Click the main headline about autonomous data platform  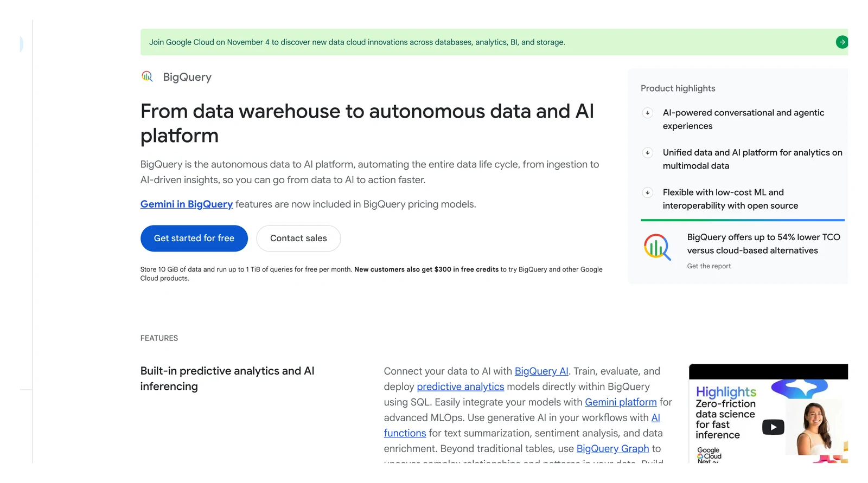pyautogui.click(x=367, y=124)
